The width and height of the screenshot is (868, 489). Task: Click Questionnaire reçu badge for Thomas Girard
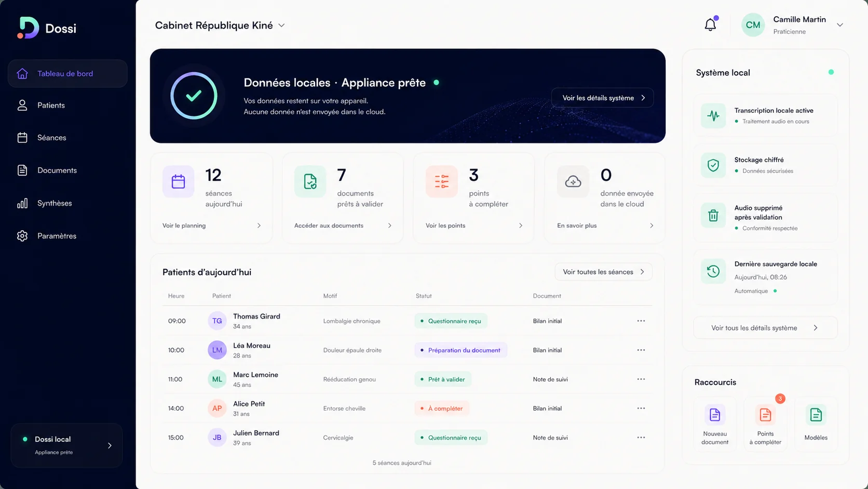point(451,321)
